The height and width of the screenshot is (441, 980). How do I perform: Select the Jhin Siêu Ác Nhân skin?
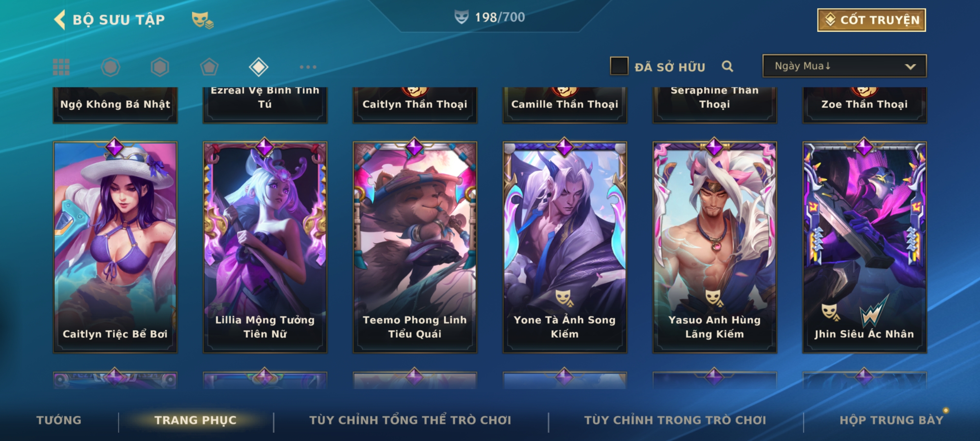pyautogui.click(x=864, y=247)
